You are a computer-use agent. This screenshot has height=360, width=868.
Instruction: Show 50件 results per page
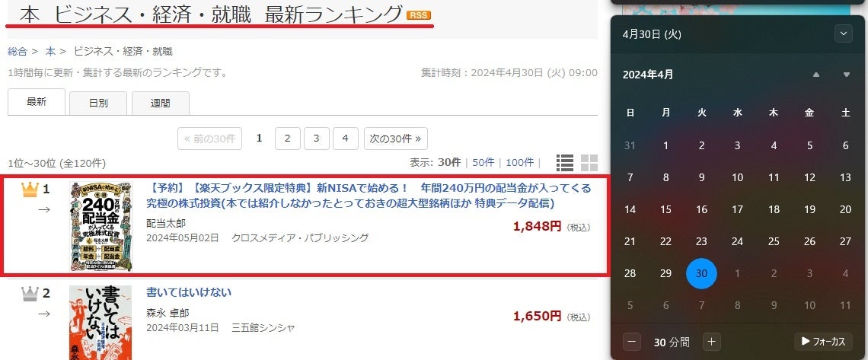[483, 162]
